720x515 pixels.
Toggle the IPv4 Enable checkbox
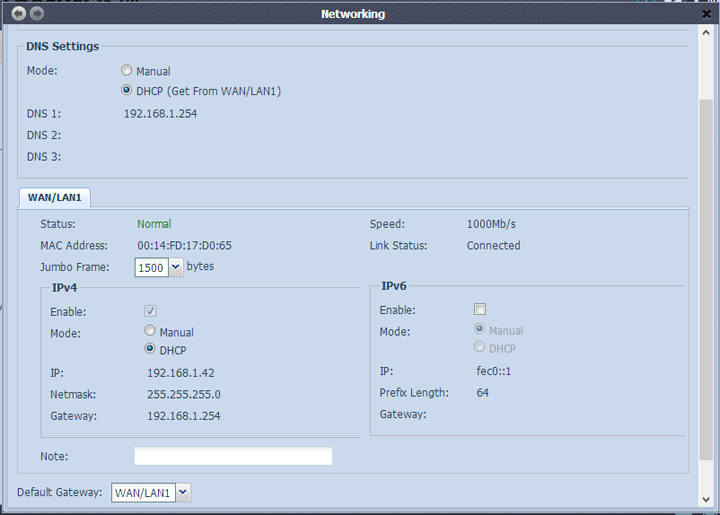[x=151, y=312]
